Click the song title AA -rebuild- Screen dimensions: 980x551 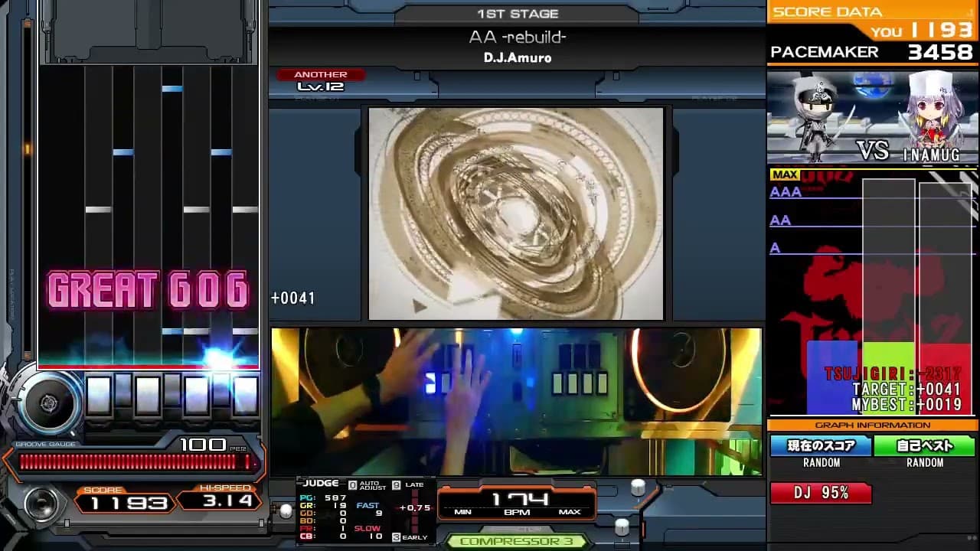pos(518,37)
